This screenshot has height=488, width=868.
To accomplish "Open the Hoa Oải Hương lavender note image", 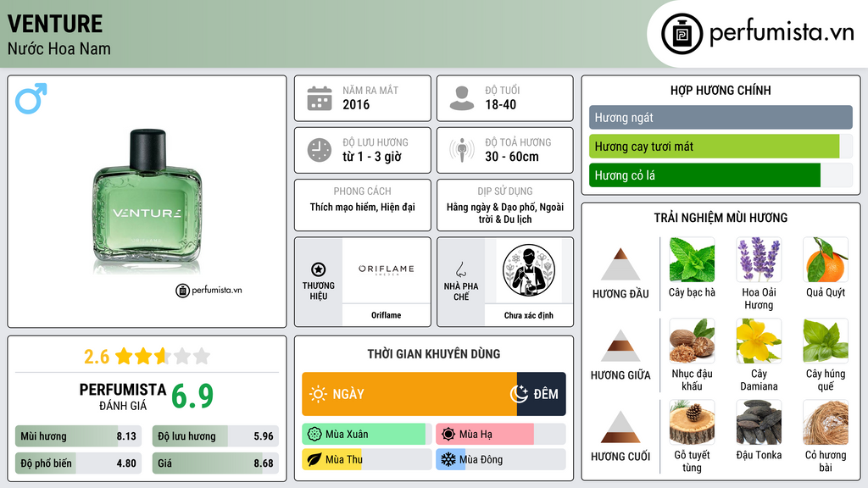I will click(x=759, y=260).
